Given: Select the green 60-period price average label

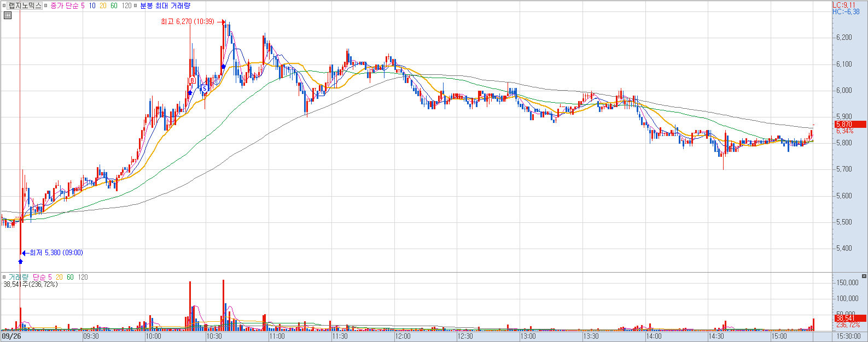Looking at the screenshot, I should (x=114, y=5).
